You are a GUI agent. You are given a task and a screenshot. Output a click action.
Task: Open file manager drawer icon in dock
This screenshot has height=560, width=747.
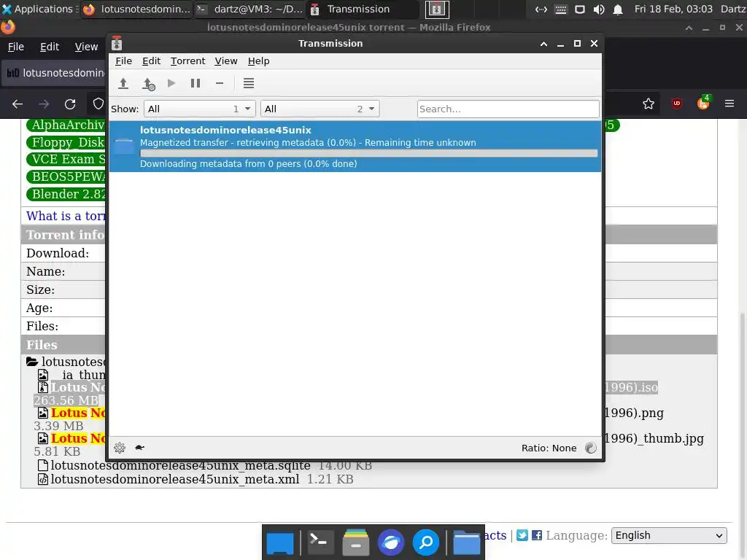click(356, 542)
